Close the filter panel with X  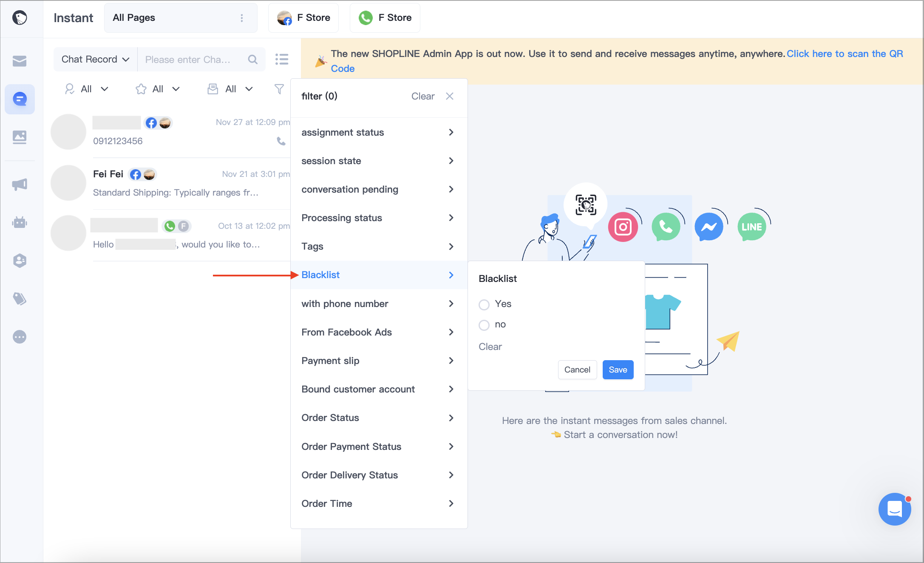pos(450,96)
